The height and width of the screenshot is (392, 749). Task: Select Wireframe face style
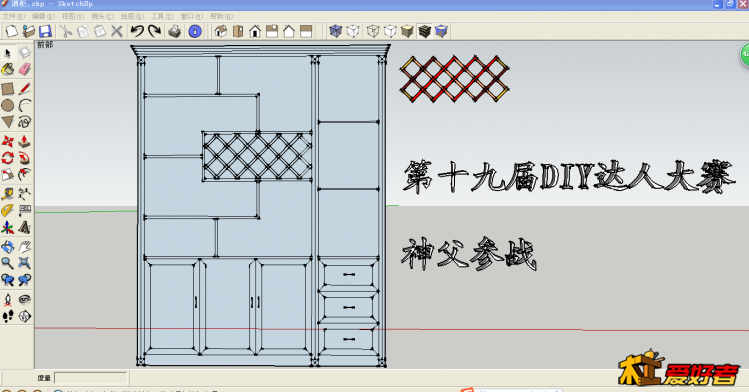[x=373, y=32]
